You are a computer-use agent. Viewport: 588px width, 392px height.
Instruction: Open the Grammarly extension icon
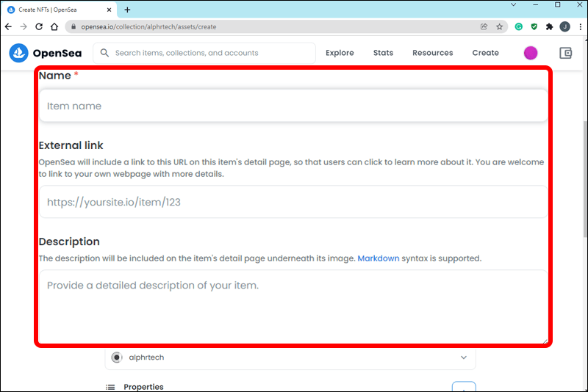coord(518,26)
